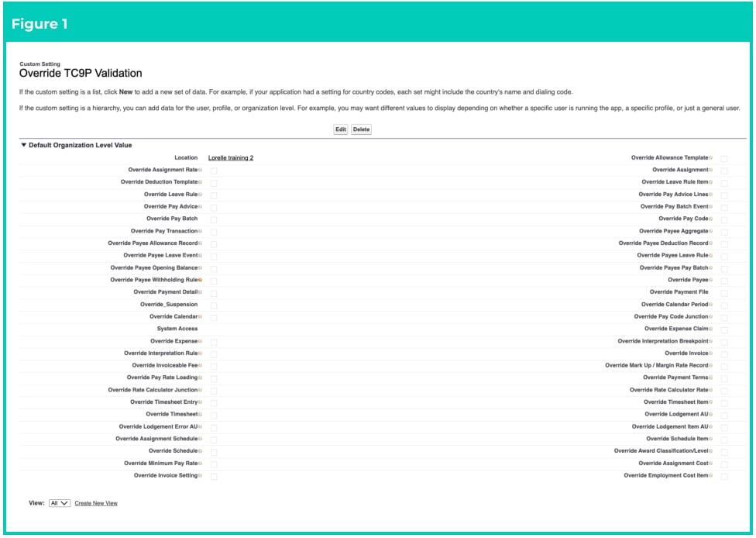Image resolution: width=756 pixels, height=538 pixels.
Task: Click help icon beside Override Pay Transaction
Action: pyautogui.click(x=200, y=231)
